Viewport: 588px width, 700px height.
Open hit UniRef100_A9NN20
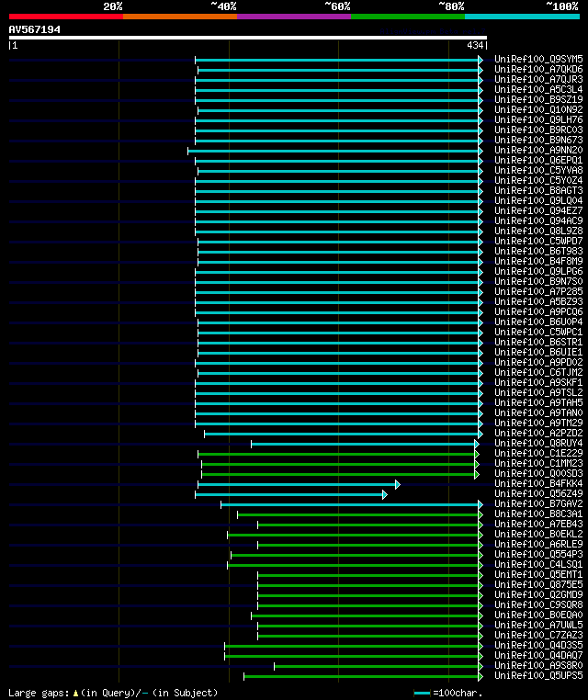[x=538, y=150]
